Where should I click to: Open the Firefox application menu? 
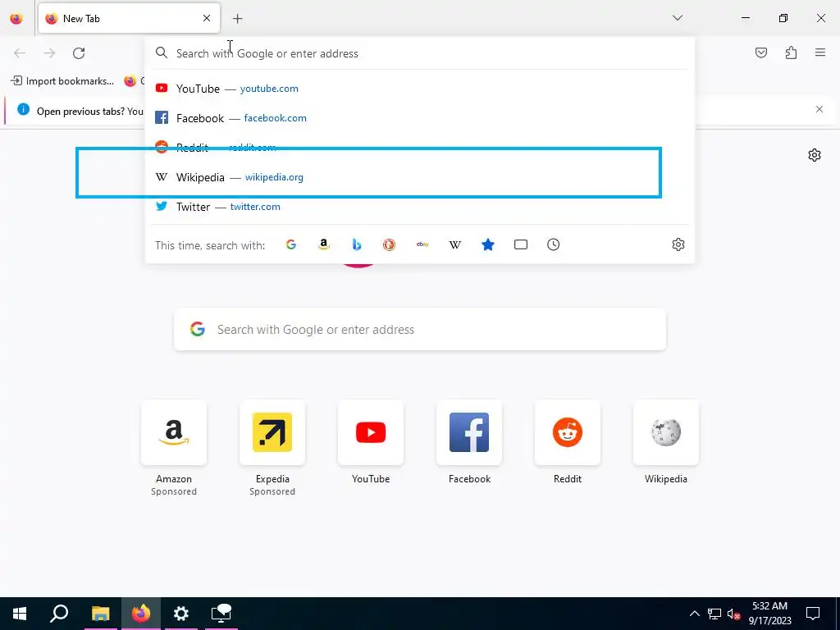point(820,52)
